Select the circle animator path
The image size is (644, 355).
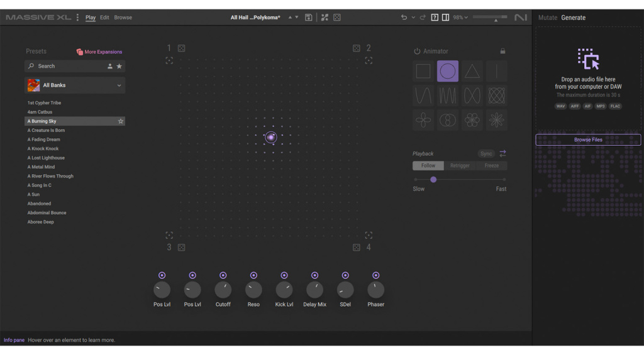pos(448,71)
